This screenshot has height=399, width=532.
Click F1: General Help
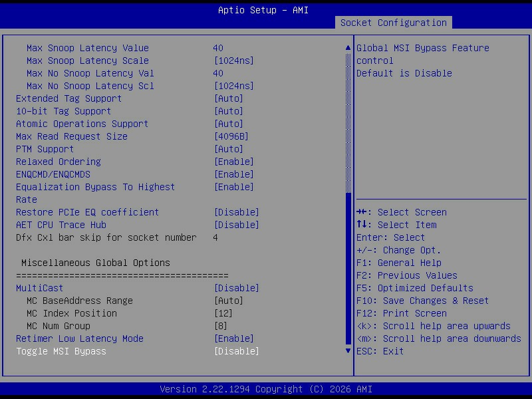(x=398, y=263)
